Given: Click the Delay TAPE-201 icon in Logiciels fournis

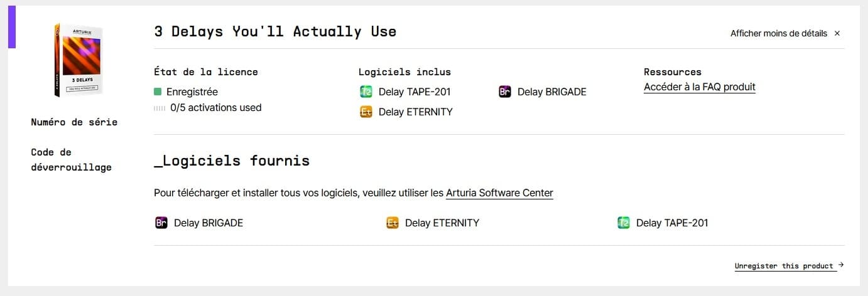Looking at the screenshot, I should click(x=624, y=223).
